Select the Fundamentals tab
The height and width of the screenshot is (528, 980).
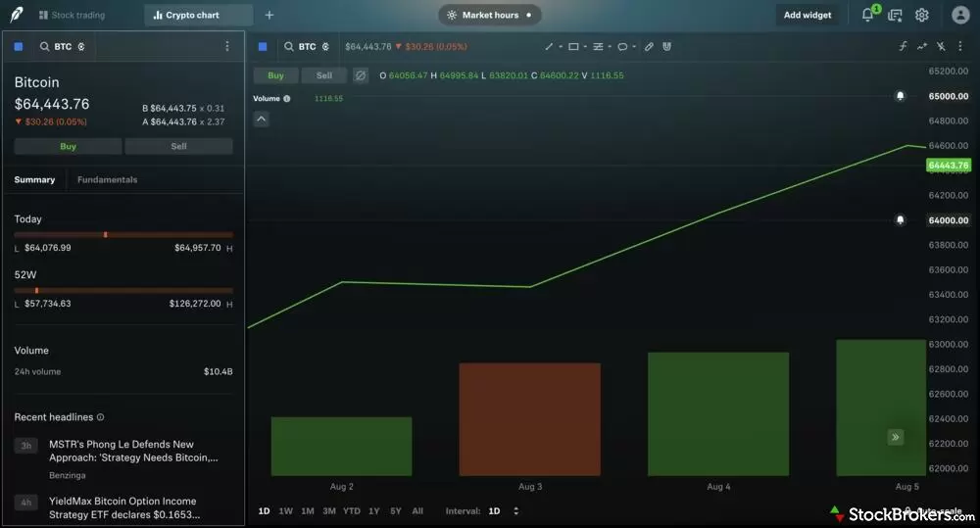[108, 180]
